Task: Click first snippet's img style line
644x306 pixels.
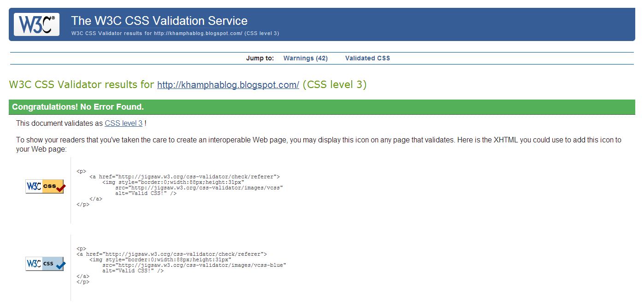Action: point(173,182)
